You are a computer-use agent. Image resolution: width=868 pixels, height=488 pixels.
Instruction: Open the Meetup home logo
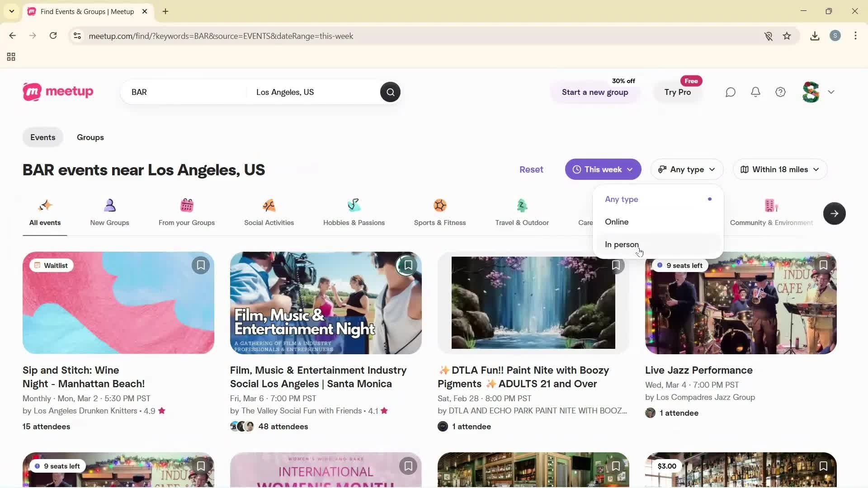tap(57, 92)
